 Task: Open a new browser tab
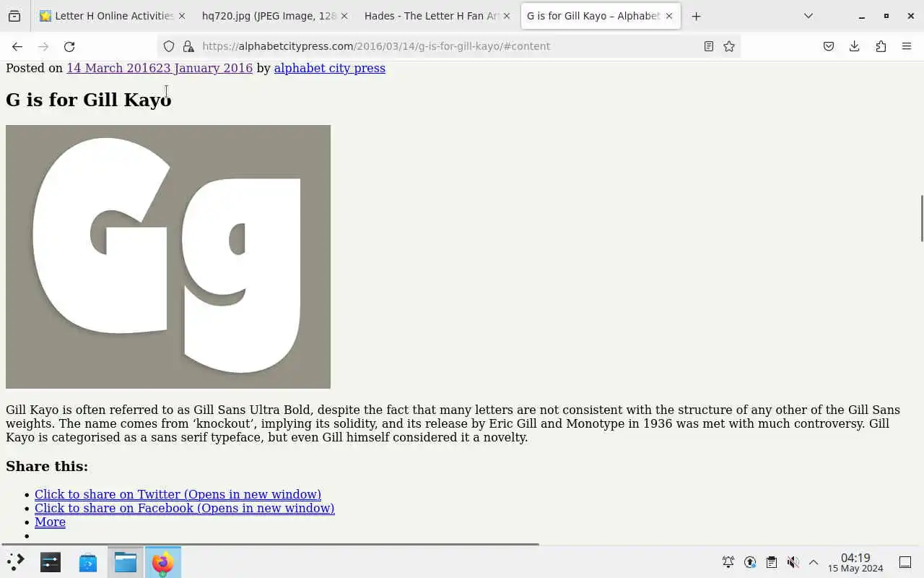click(x=696, y=16)
